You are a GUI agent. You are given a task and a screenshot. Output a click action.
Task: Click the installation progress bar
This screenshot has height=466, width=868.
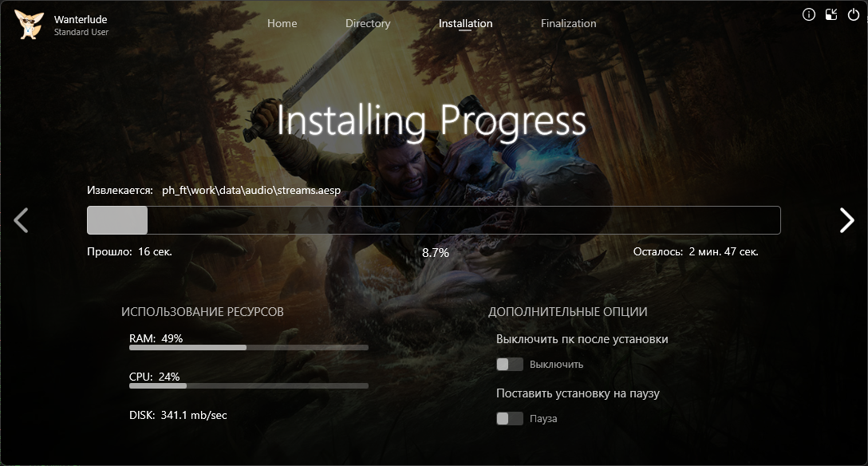click(434, 220)
